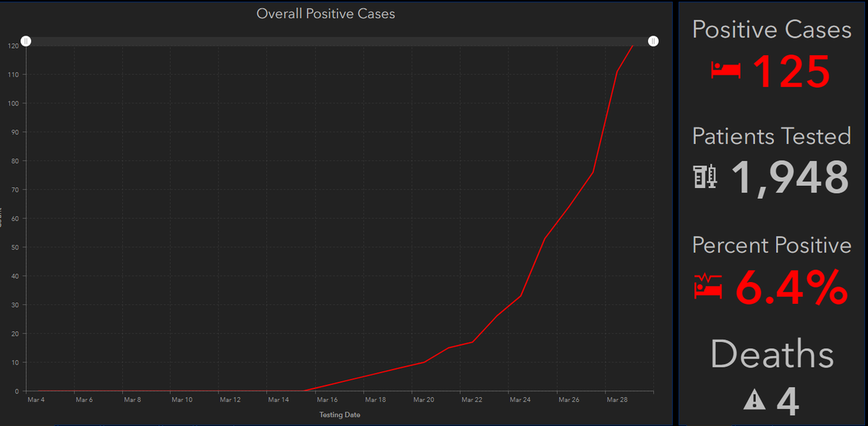Click the Mar 4 x-axis label

(35, 399)
